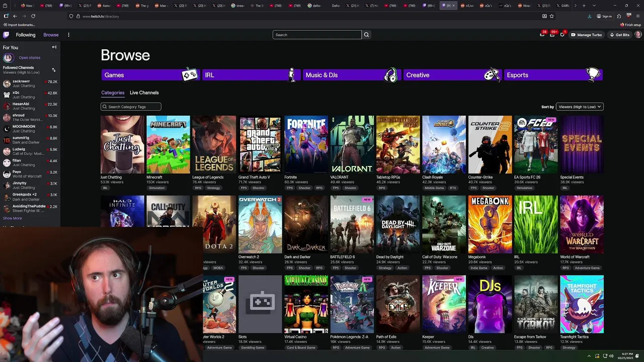Click the Mobile Game tag under Clash Royale

click(434, 188)
